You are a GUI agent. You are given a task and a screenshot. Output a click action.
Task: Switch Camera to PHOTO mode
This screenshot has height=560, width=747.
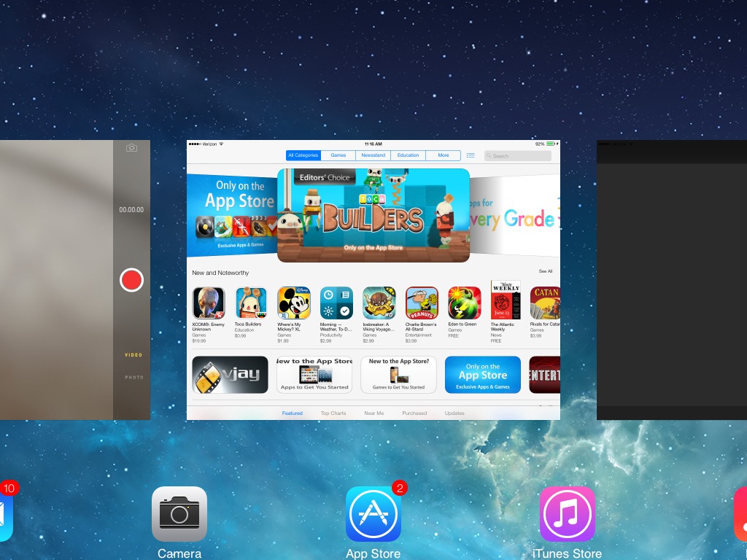click(132, 377)
